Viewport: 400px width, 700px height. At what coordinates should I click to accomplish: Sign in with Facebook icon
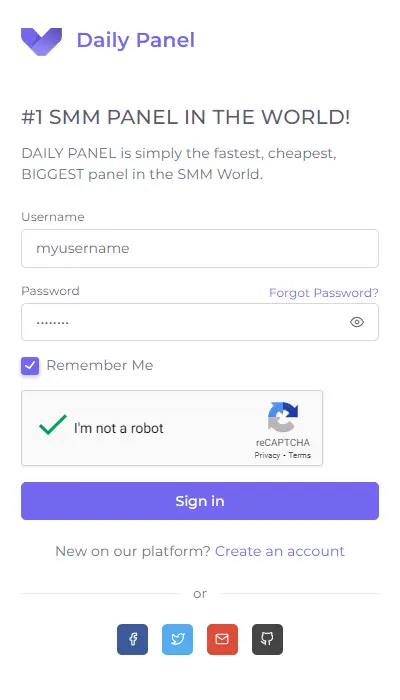click(133, 639)
